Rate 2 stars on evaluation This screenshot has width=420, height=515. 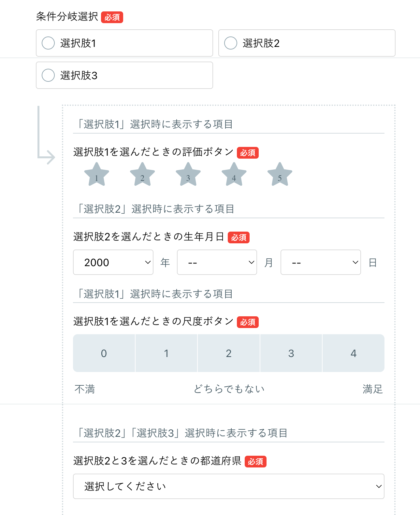click(142, 175)
